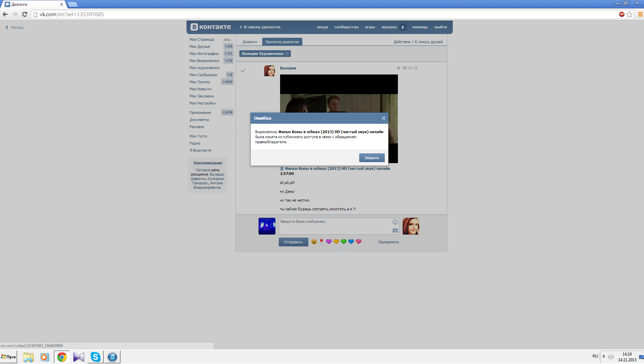Viewport: 644px width, 364px height.
Task: Click the Пуск start button
Action: (x=8, y=357)
